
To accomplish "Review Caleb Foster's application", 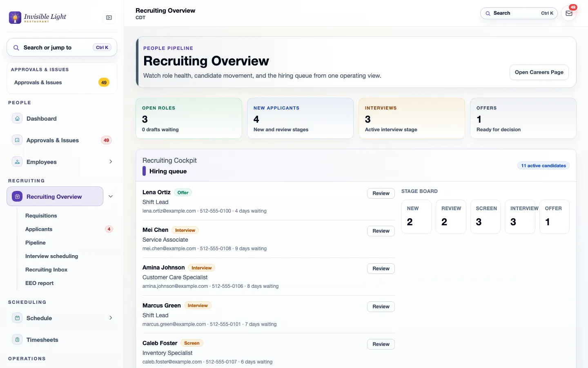I will pyautogui.click(x=381, y=344).
